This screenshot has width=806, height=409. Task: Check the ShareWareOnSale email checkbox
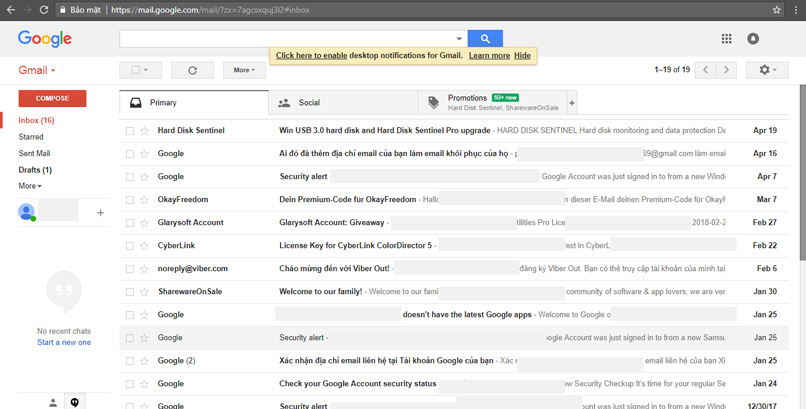click(x=129, y=292)
